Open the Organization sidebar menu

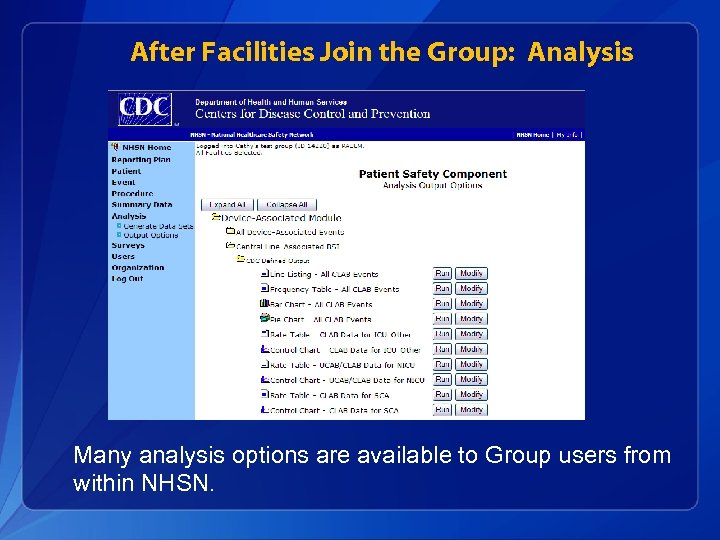[138, 267]
